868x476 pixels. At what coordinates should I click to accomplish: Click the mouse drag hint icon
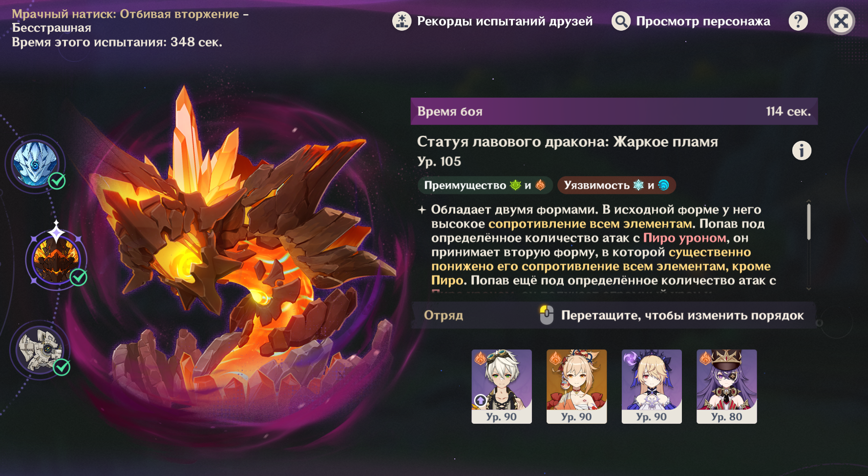point(547,315)
